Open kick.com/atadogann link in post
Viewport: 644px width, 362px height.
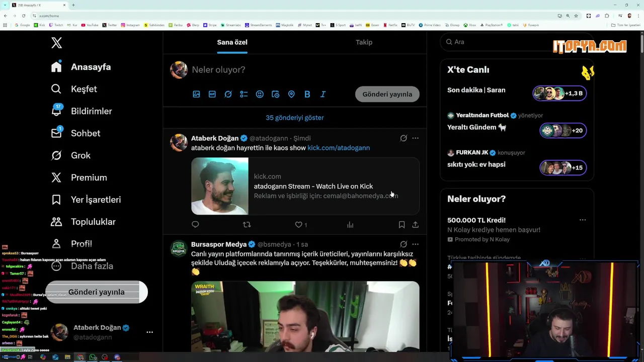point(339,148)
